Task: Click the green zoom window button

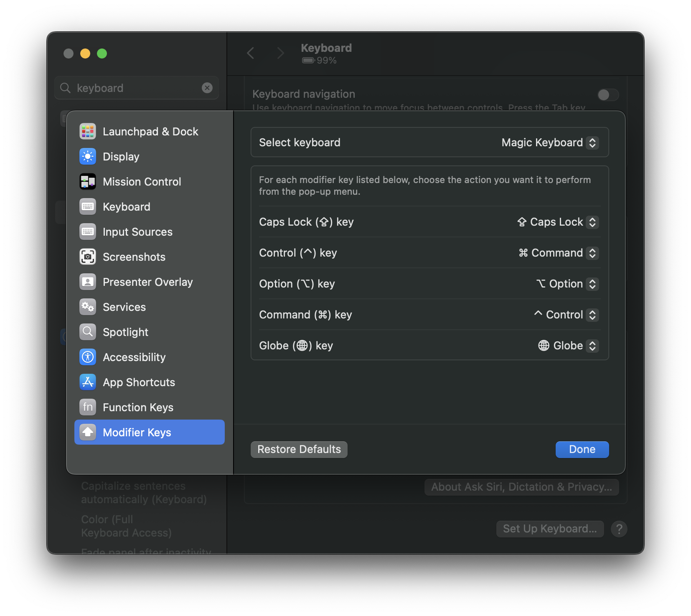Action: (x=102, y=53)
